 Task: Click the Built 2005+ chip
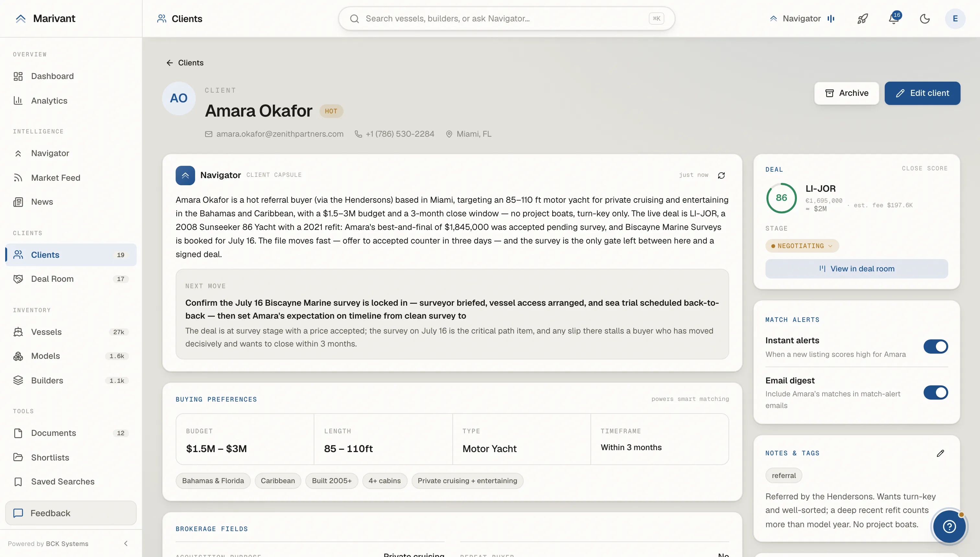[x=332, y=481]
